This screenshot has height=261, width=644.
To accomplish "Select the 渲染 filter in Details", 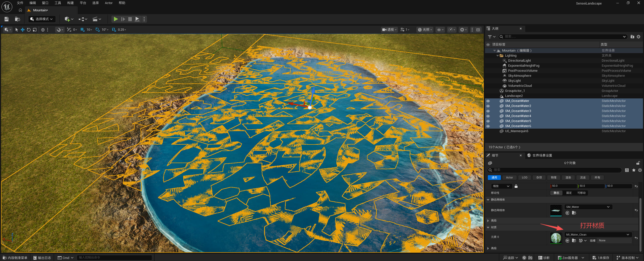I will pos(568,177).
